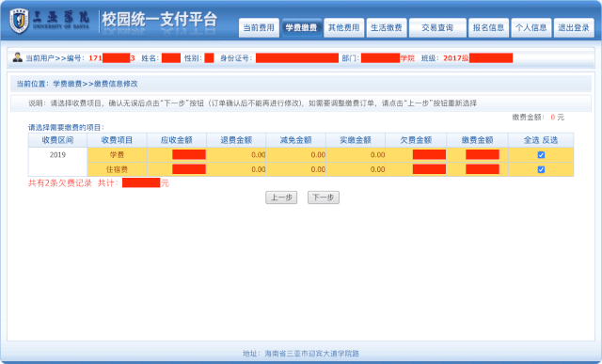View the 个人信息 tab
602x364 pixels.
[x=531, y=27]
